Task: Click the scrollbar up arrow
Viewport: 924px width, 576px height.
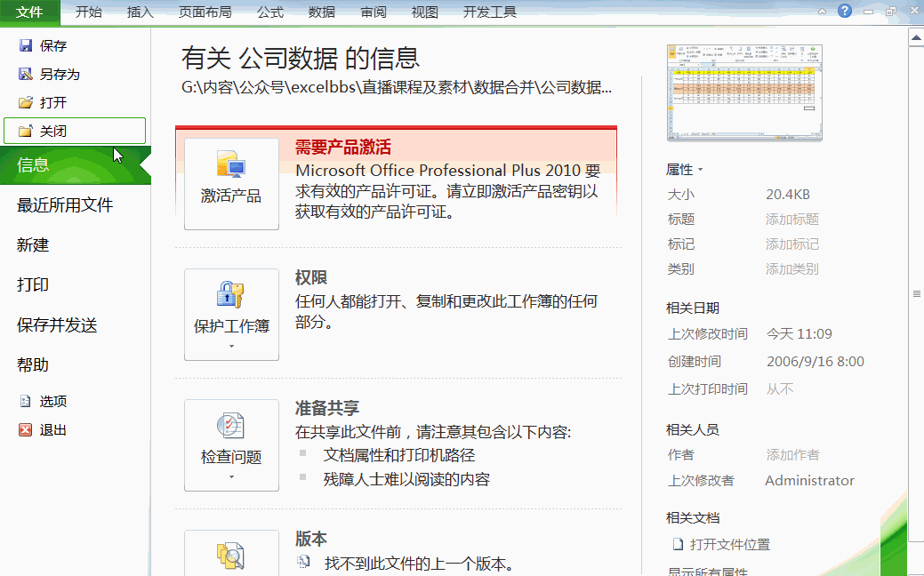Action: point(916,37)
